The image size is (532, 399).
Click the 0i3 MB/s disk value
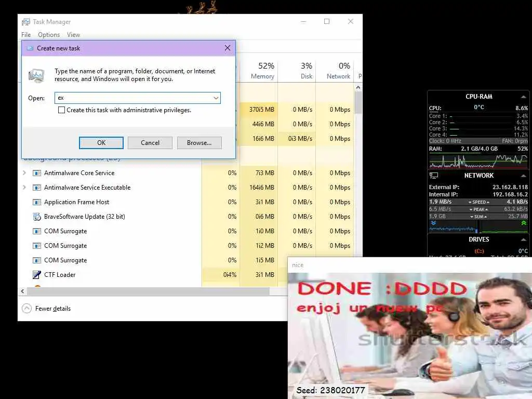[x=300, y=139]
